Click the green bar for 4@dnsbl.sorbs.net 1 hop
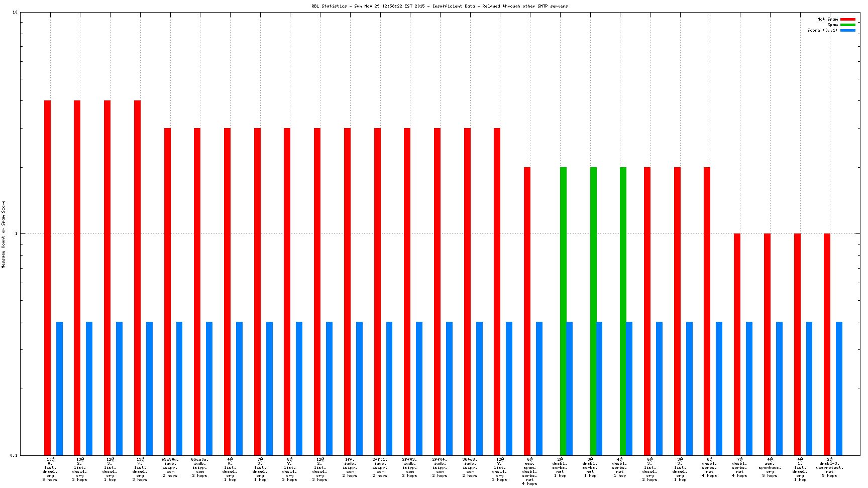The height and width of the screenshot is (488, 868). coord(623,311)
